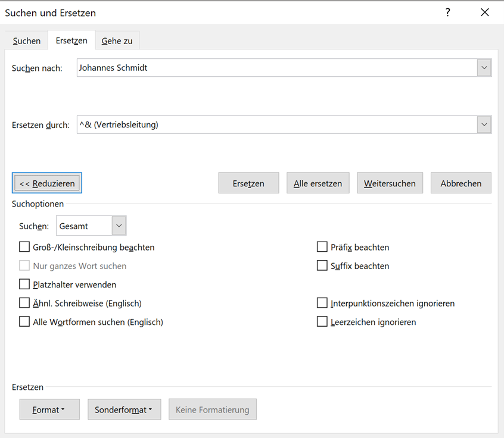Cancel the dialog with Abbrechen
Viewport: 504px width, 438px height.
coord(461,183)
